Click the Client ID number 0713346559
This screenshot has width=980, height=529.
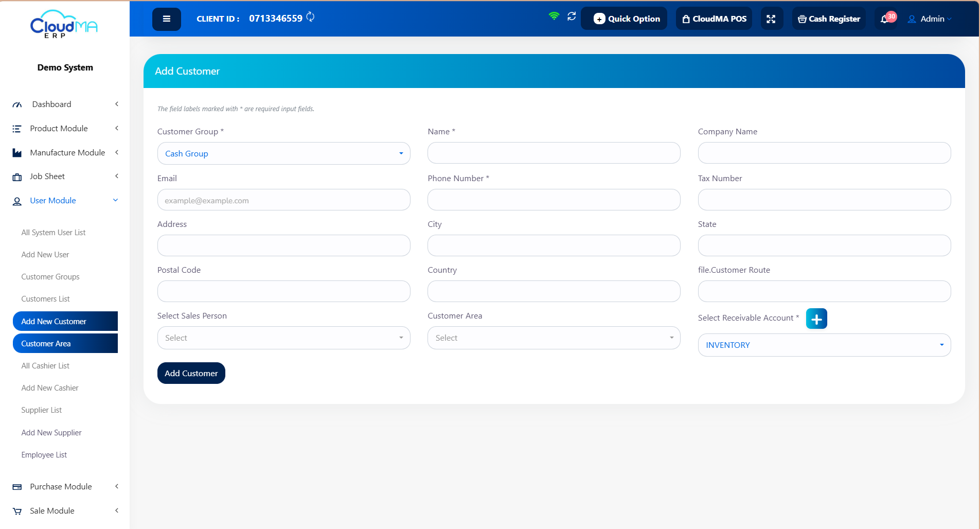(x=276, y=19)
